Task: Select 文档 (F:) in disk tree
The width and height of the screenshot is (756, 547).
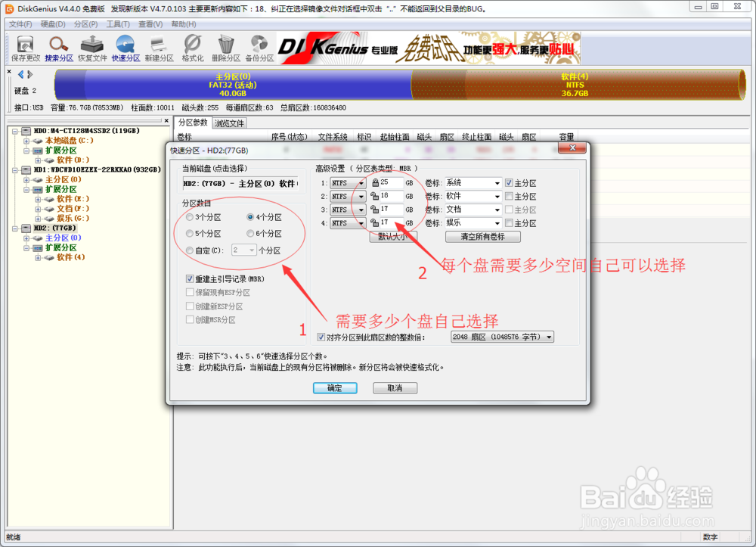Action: tap(73, 209)
